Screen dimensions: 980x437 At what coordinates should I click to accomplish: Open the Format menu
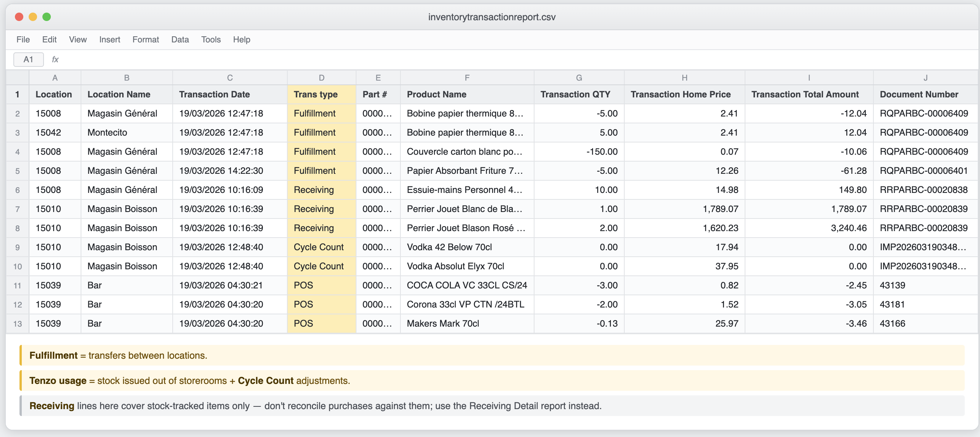146,40
